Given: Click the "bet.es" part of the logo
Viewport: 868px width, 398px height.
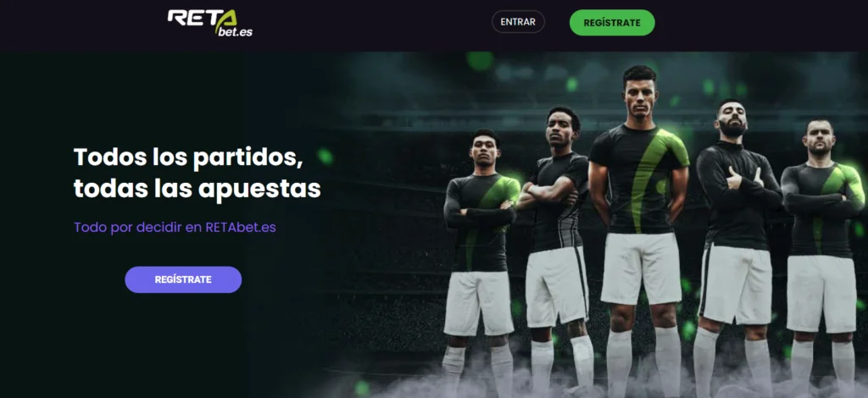Looking at the screenshot, I should tap(234, 31).
